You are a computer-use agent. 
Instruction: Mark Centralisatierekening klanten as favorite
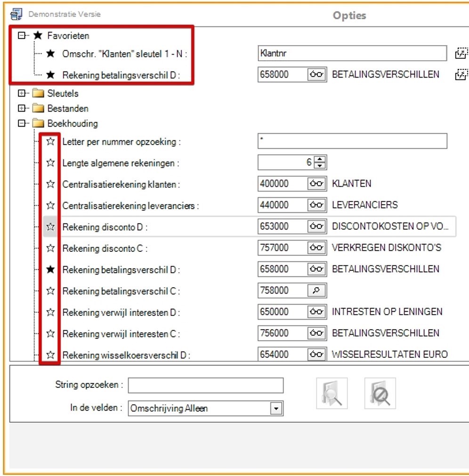(50, 184)
